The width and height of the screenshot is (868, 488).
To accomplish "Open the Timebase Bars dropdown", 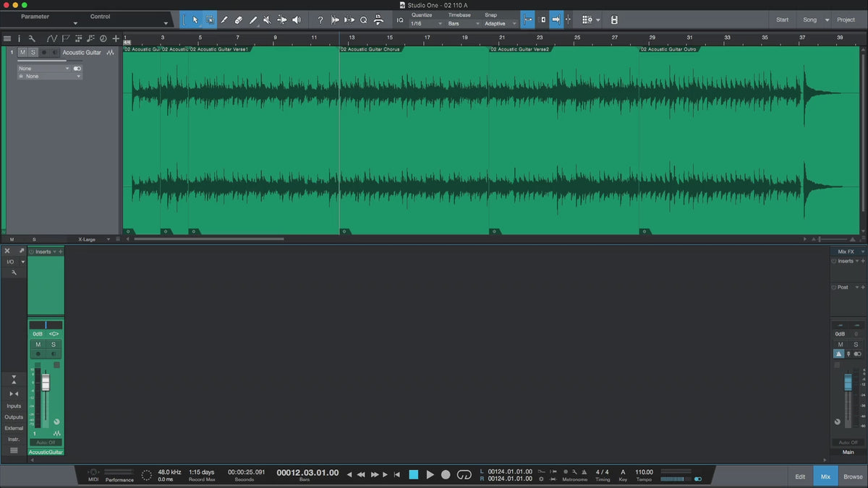I will pos(463,24).
